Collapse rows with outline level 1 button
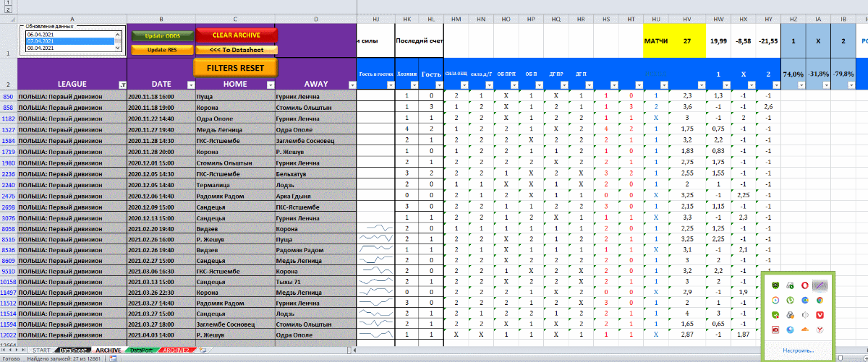Viewport: 868px width, 362px height. point(8,3)
